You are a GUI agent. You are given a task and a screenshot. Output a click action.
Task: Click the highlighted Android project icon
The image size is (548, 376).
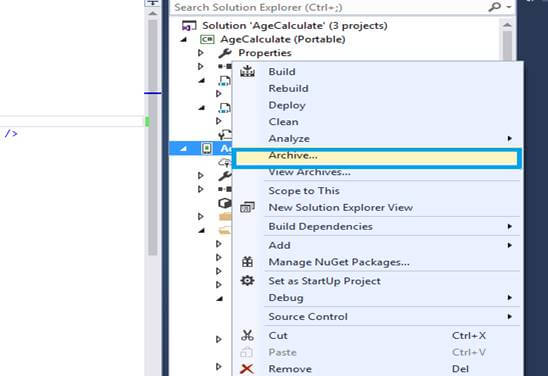[207, 149]
